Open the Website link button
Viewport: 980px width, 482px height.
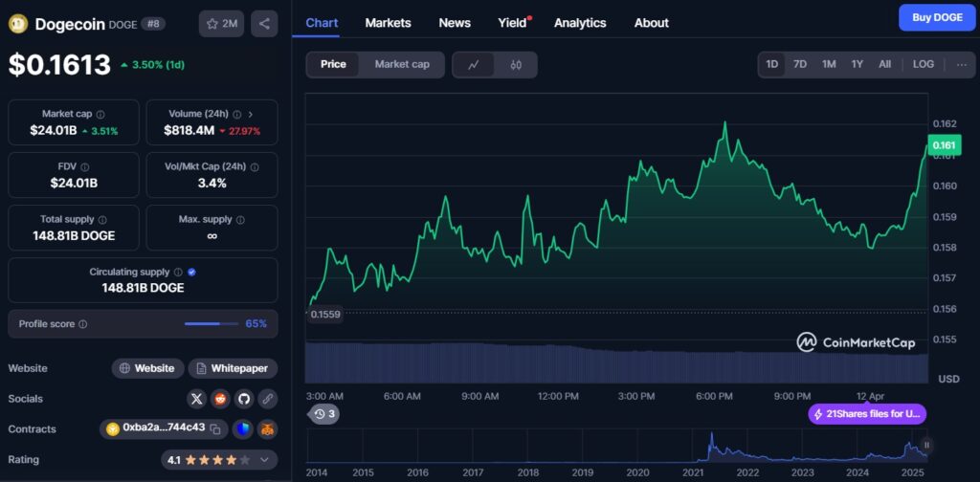coord(148,368)
